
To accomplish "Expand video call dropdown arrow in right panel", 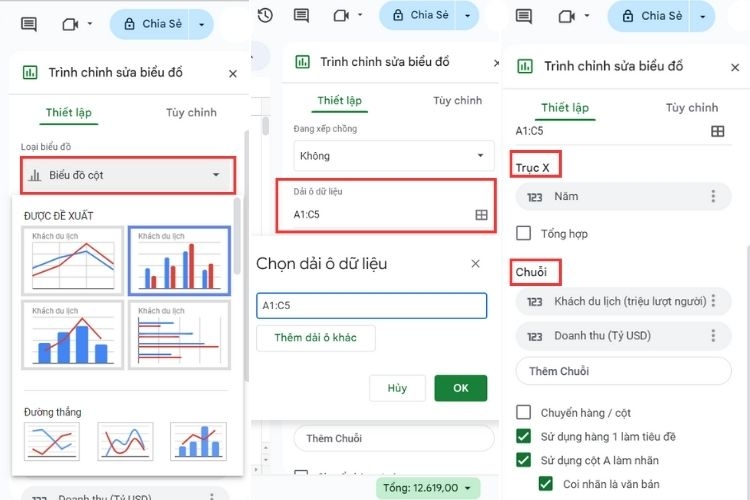I will tap(586, 16).
